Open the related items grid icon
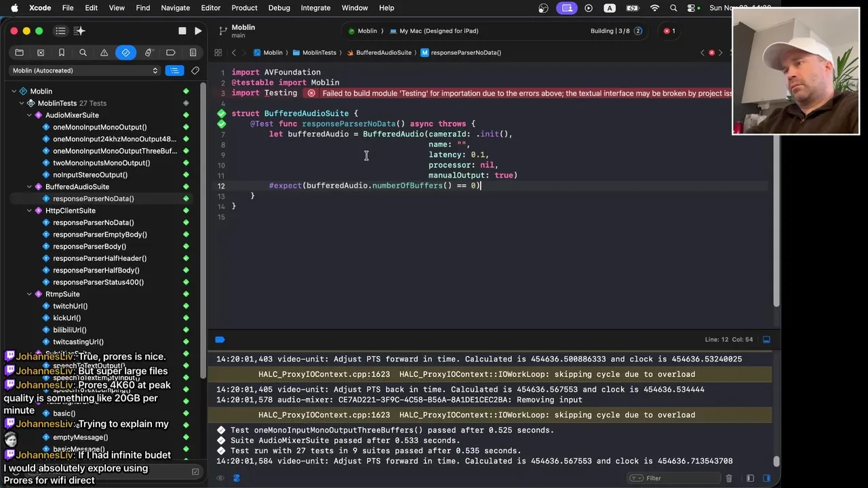 (x=218, y=52)
